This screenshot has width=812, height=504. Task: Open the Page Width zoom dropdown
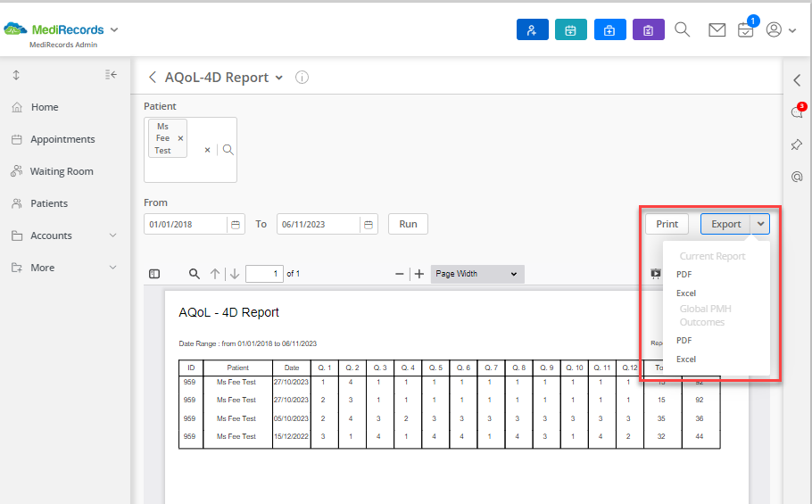pyautogui.click(x=477, y=274)
